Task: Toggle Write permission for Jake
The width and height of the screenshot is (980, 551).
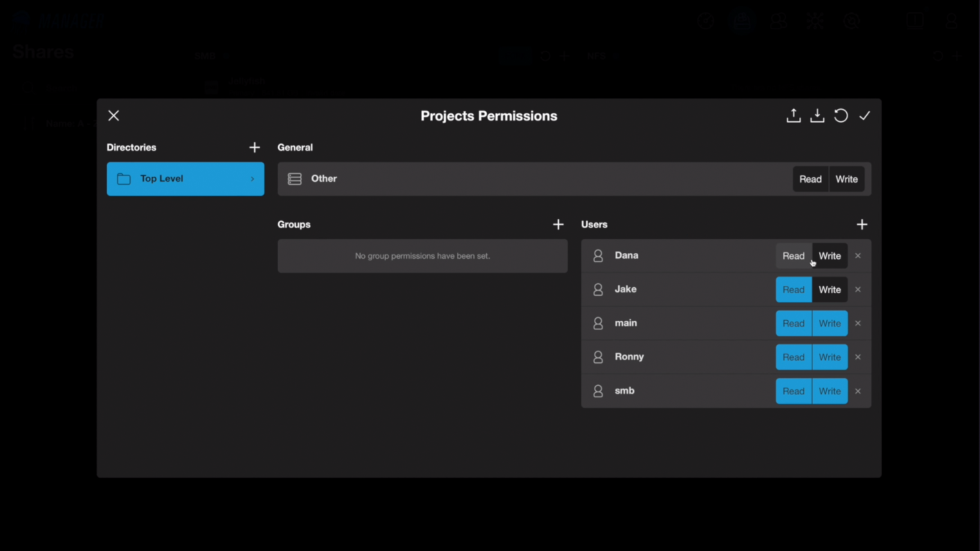Action: tap(830, 290)
